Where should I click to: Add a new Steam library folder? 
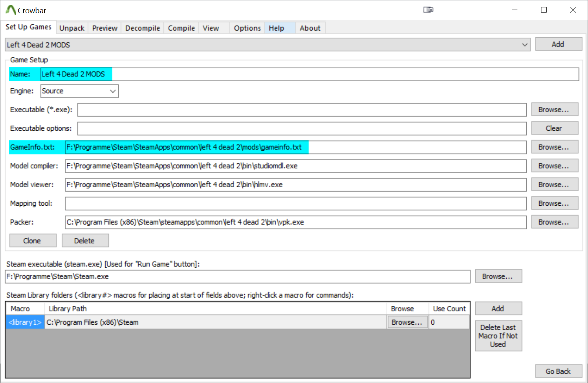coord(499,309)
